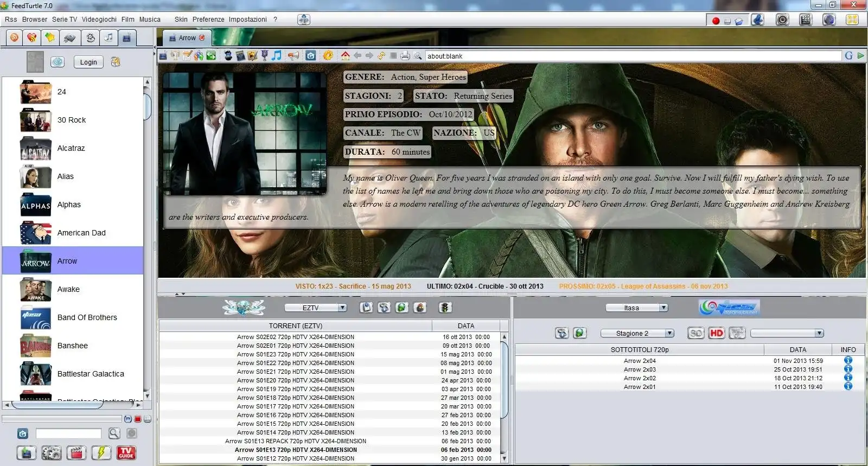The height and width of the screenshot is (466, 868).
Task: Open the Videogiochi menu
Action: click(99, 20)
